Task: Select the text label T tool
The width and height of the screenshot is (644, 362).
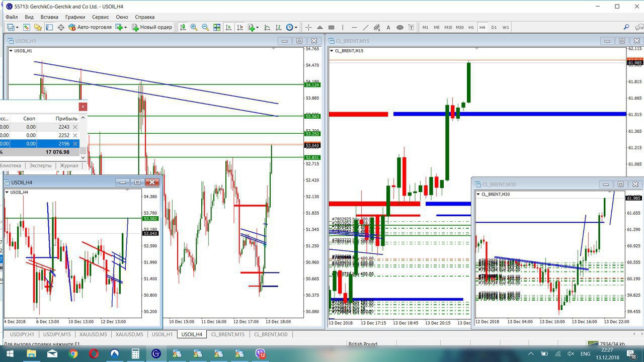Action: 411,27
